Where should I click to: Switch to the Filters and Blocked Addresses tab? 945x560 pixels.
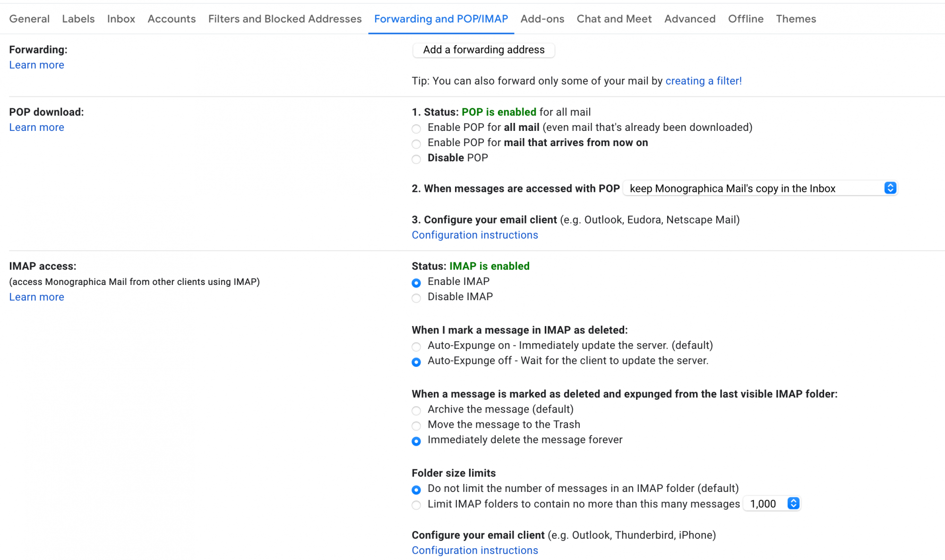[x=285, y=19]
